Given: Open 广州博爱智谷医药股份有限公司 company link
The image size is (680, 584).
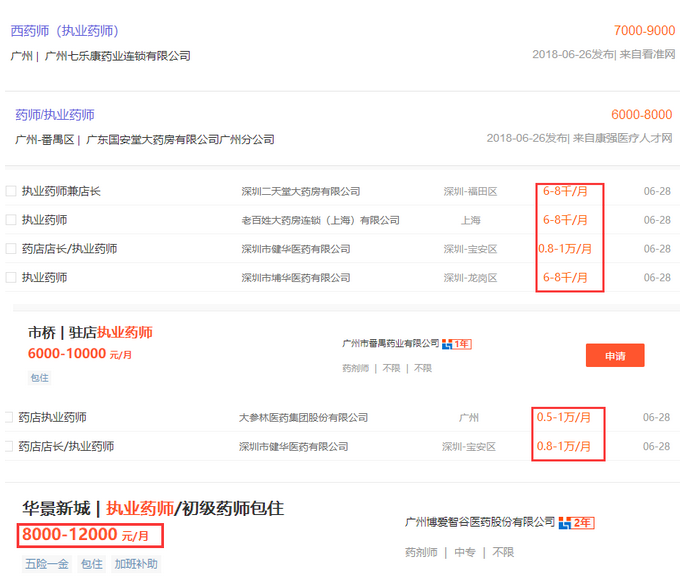Looking at the screenshot, I should [480, 522].
